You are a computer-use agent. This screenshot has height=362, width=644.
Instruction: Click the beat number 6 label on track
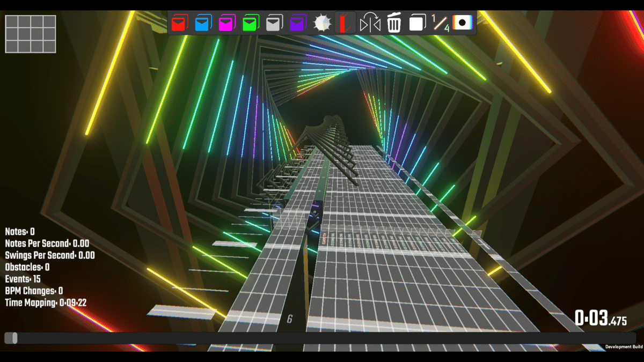[x=290, y=320]
